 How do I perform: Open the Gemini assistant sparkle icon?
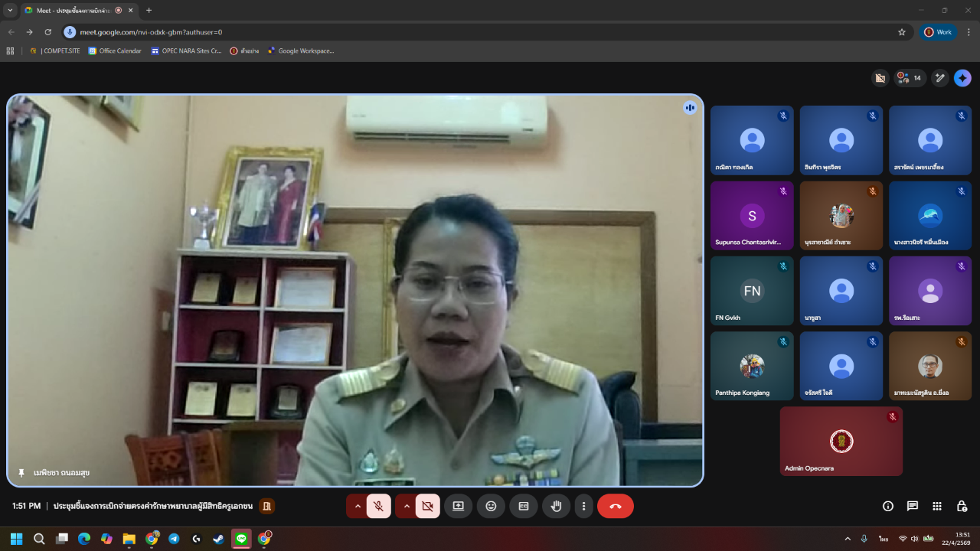pyautogui.click(x=962, y=78)
